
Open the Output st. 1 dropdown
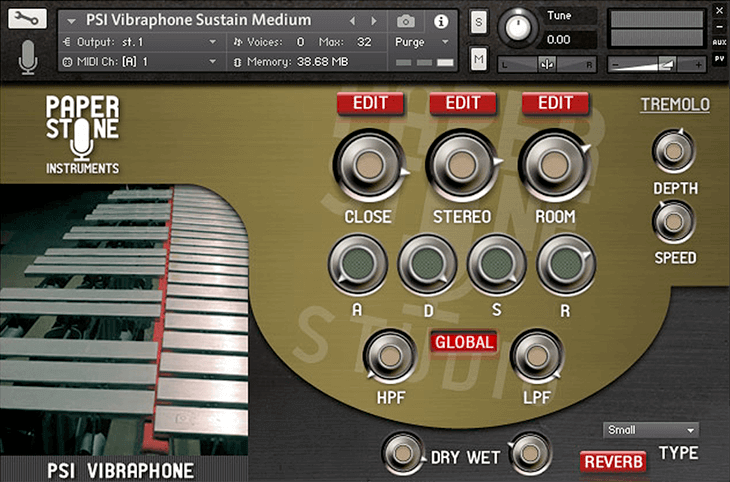pos(141,42)
